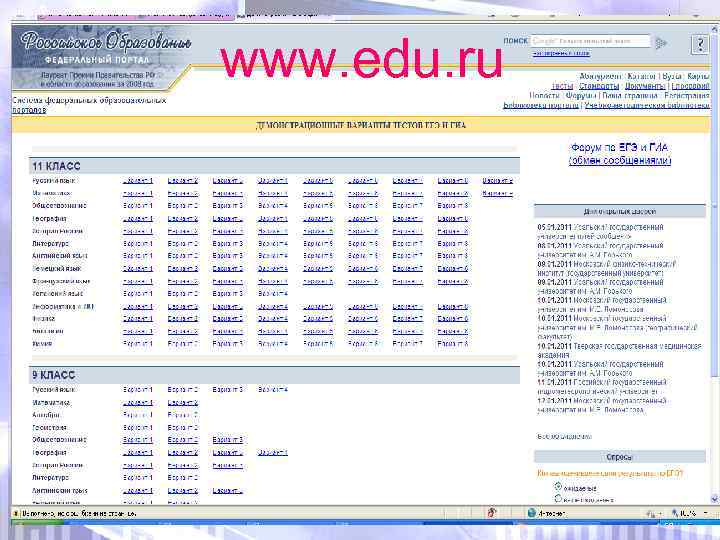Open Вариант 1 for 11 класс Французский язык

[138, 281]
